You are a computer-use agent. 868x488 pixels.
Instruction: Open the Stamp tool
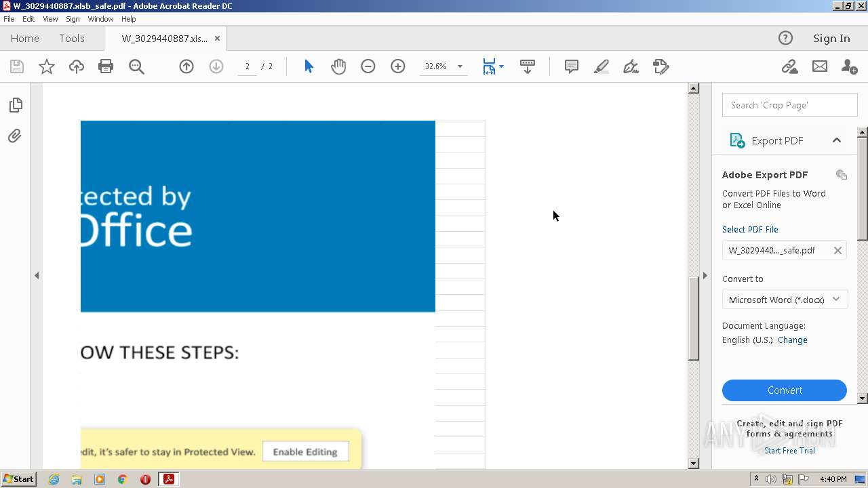tap(660, 66)
